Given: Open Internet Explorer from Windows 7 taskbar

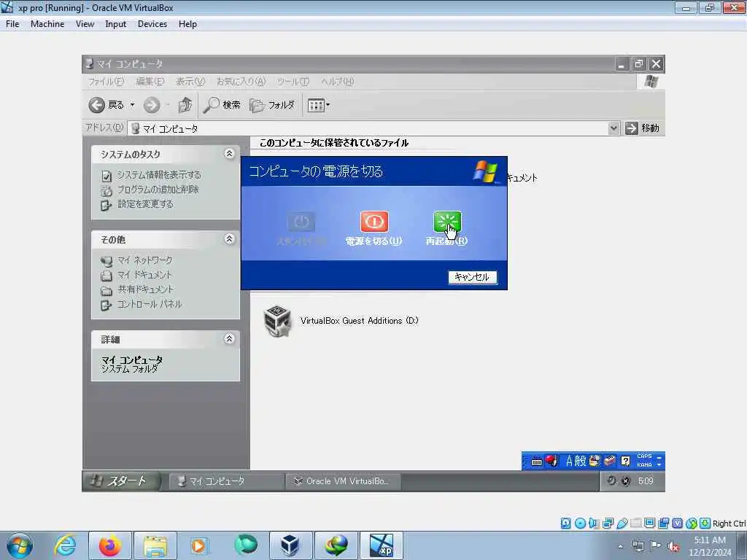Looking at the screenshot, I should (x=64, y=545).
